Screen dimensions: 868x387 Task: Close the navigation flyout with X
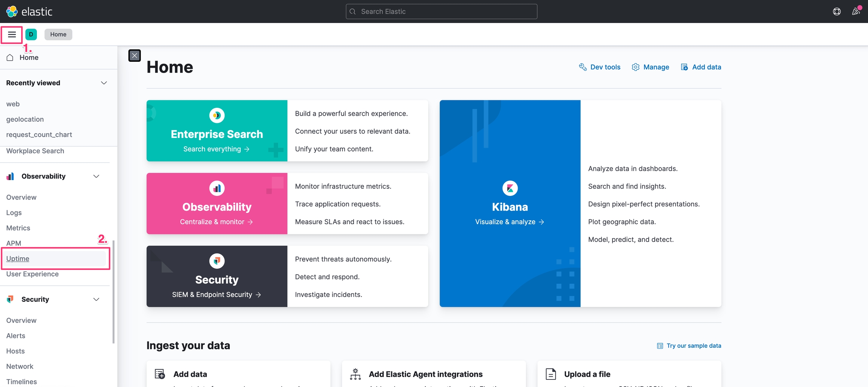[x=134, y=56]
